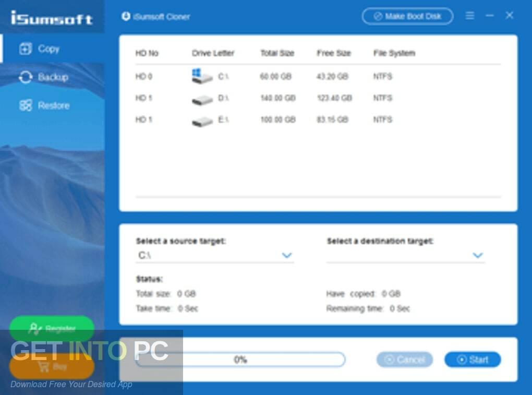
Task: Expand the destination target dropdown arrow
Action: tap(478, 255)
